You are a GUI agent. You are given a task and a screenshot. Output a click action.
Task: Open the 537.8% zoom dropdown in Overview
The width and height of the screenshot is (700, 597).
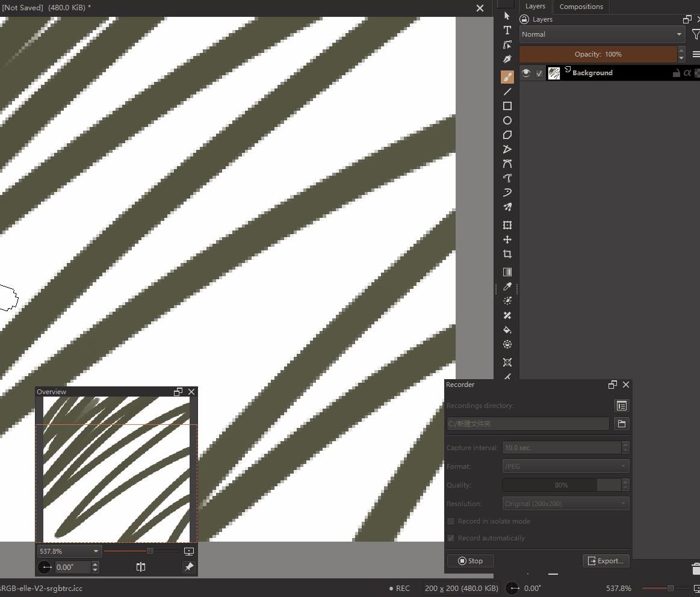[69, 551]
